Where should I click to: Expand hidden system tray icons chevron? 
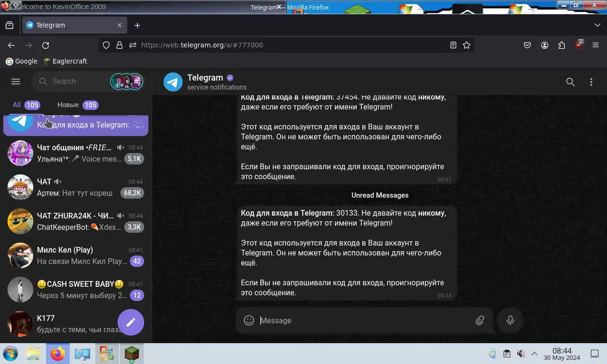coord(534,354)
